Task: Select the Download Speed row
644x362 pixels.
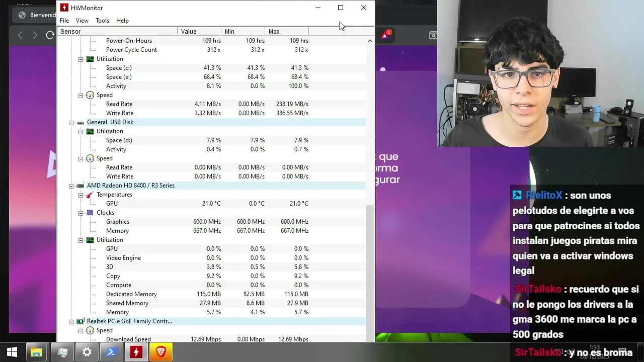Action: tap(211, 339)
